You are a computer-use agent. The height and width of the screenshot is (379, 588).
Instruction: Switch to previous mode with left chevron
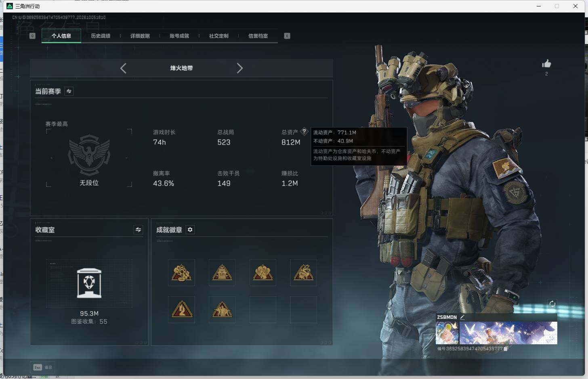123,68
